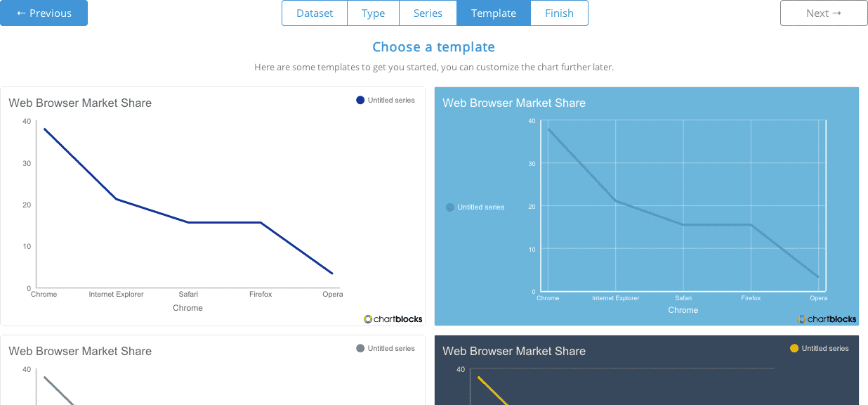868x405 pixels.
Task: Click the chartblocks logo on light blue template
Action: pyautogui.click(x=827, y=319)
